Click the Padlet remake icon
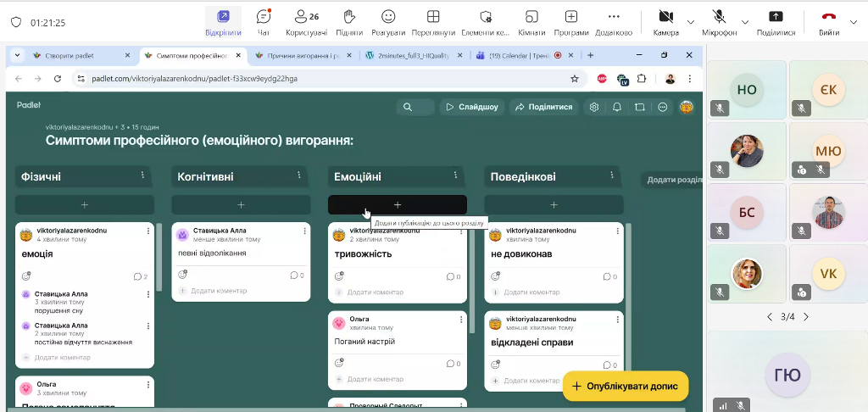 (640, 107)
